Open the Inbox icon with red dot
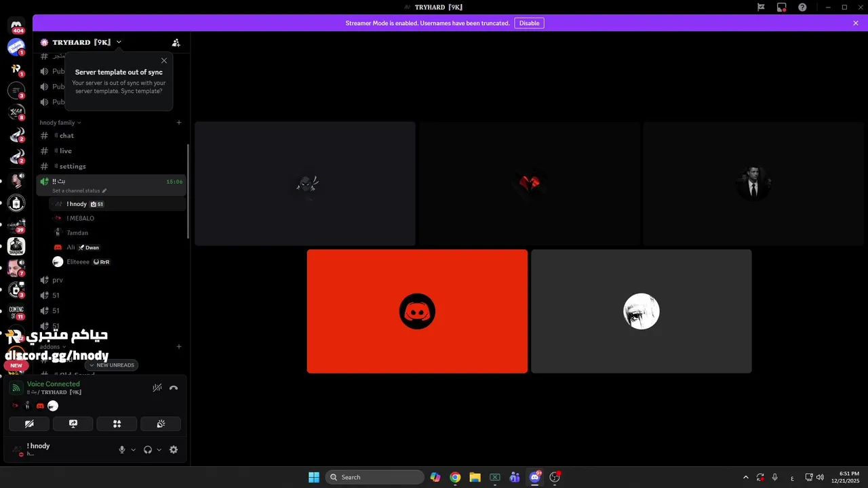Image resolution: width=868 pixels, height=488 pixels. pyautogui.click(x=782, y=7)
